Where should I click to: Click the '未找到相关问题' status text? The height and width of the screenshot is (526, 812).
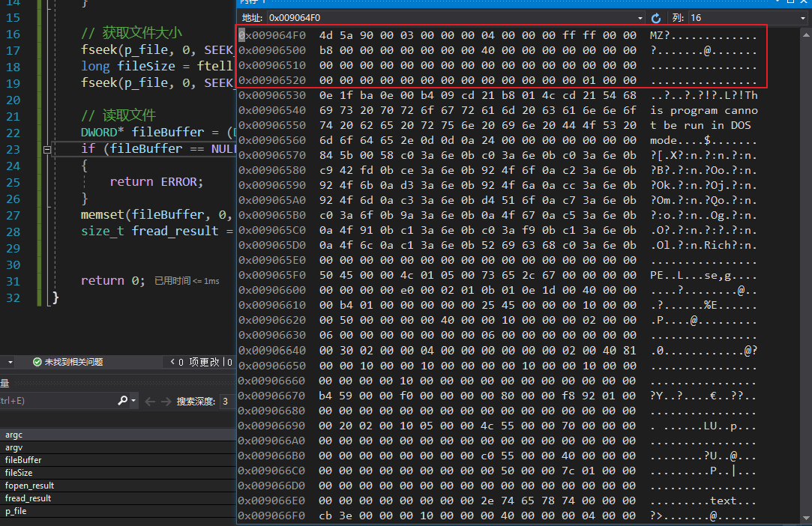pyautogui.click(x=73, y=362)
